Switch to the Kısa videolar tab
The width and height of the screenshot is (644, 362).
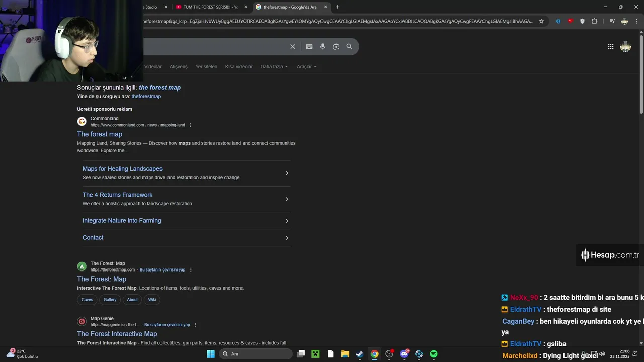point(239,67)
